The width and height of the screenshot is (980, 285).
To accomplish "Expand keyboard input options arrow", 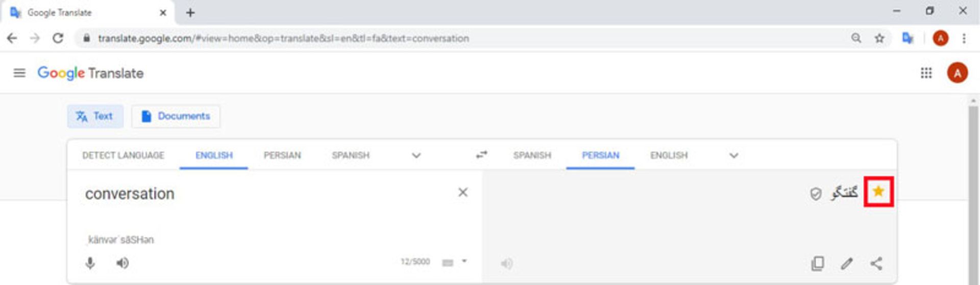I will pos(464,261).
